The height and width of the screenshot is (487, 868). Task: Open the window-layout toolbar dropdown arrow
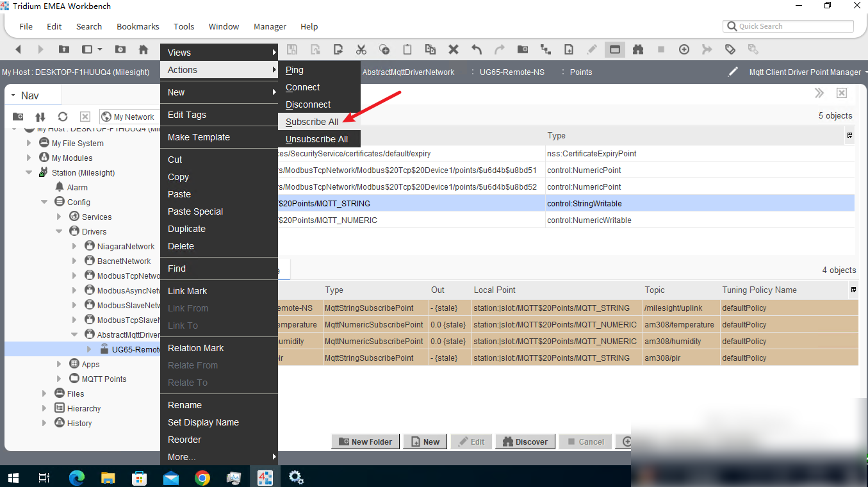tap(100, 49)
